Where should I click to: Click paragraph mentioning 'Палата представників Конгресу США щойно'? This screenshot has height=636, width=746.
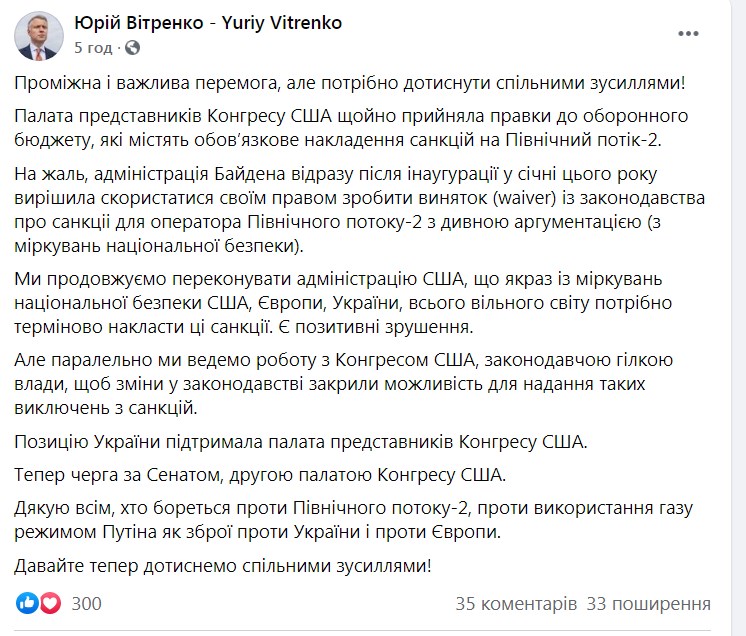click(351, 128)
